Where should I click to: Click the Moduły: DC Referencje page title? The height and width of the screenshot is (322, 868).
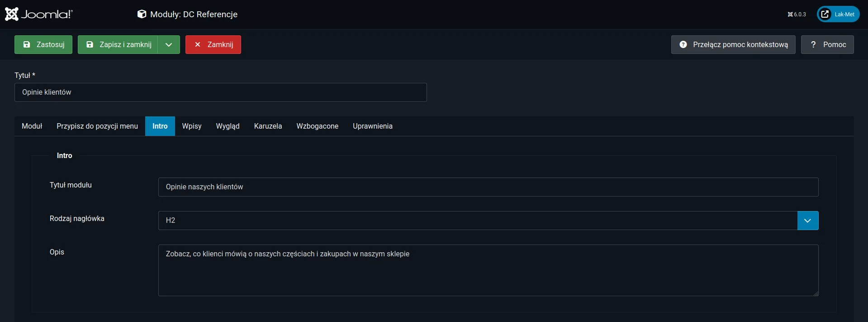coord(194,14)
